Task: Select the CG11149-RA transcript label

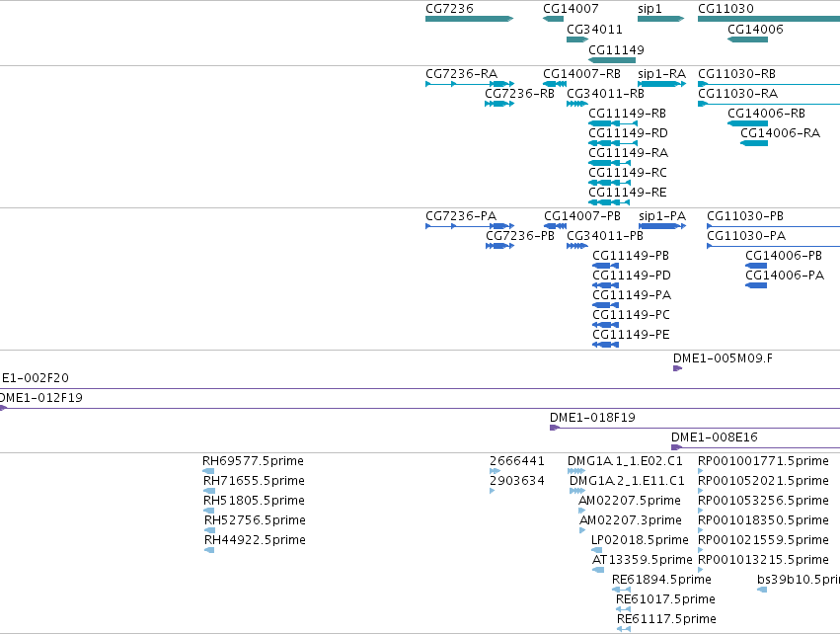Action: tap(629, 153)
